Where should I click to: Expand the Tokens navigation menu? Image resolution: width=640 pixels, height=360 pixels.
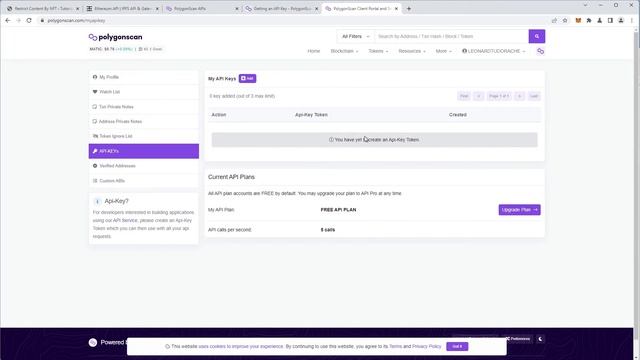click(x=378, y=51)
